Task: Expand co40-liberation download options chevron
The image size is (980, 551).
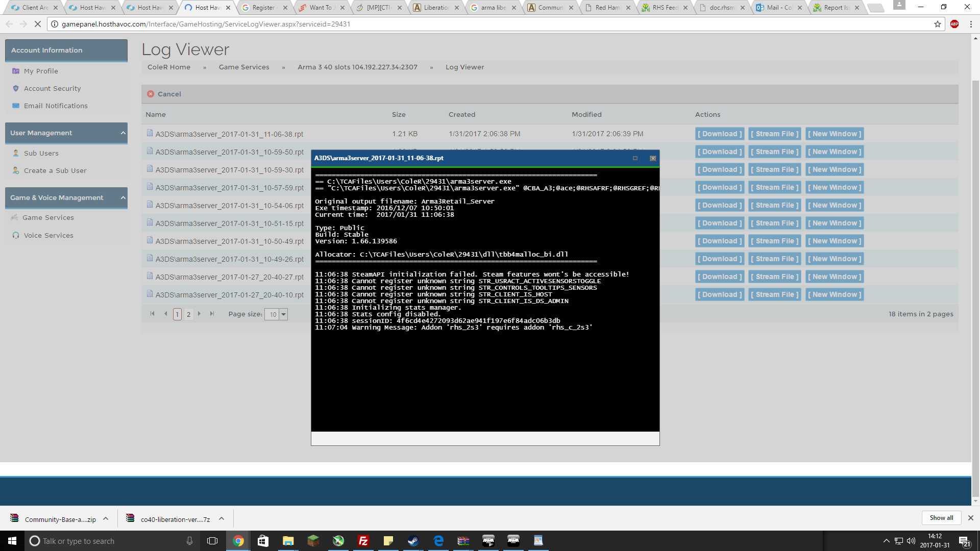Action: click(x=222, y=519)
